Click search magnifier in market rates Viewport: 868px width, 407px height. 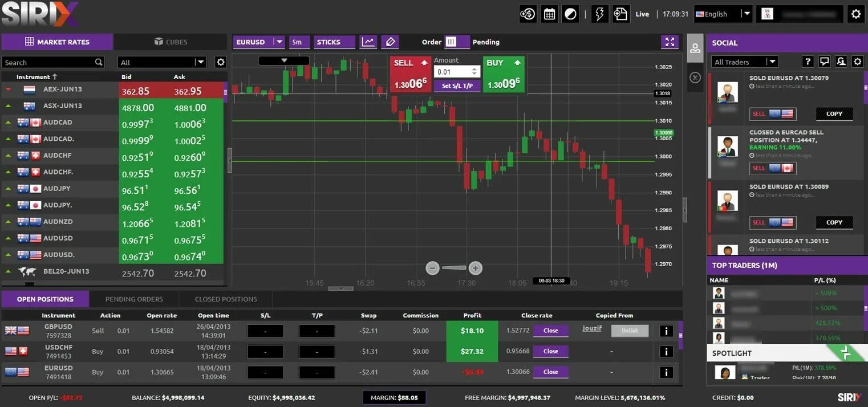click(x=99, y=62)
